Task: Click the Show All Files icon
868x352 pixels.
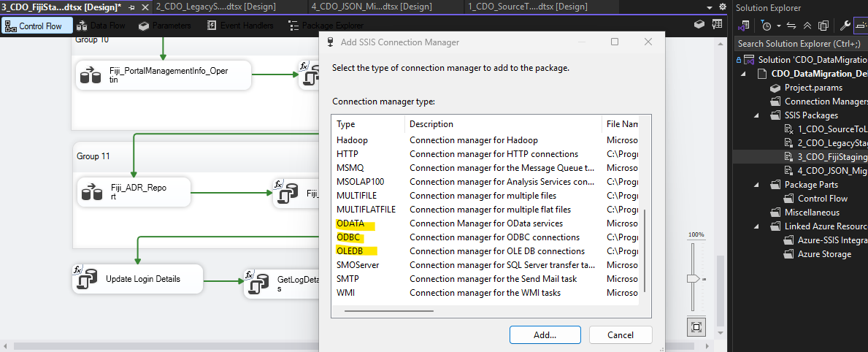Action: [x=823, y=26]
